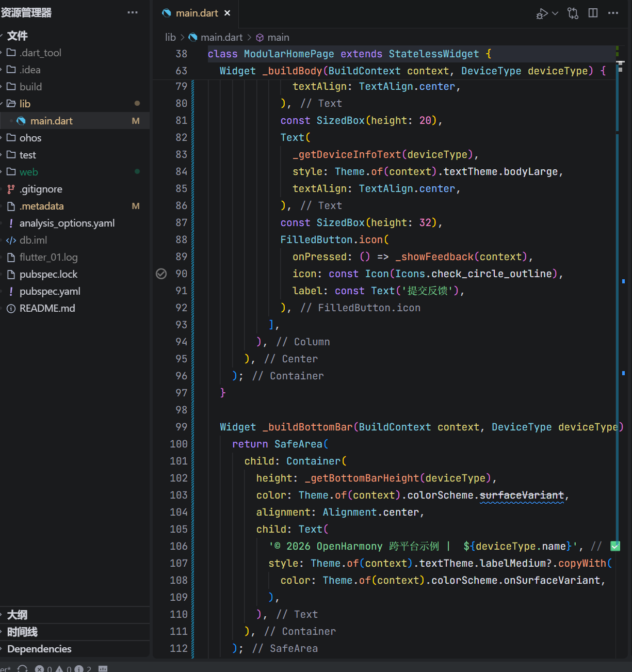
Task: Click the Run and Debug bug-play icon
Action: point(542,13)
